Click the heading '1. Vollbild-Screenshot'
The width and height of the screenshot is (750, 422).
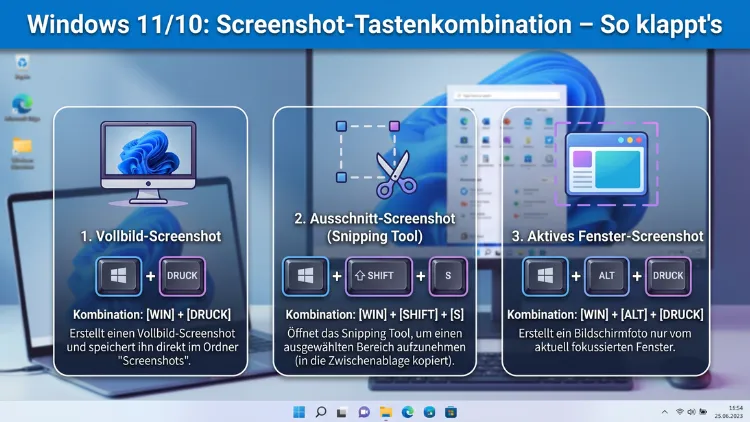coord(151,236)
